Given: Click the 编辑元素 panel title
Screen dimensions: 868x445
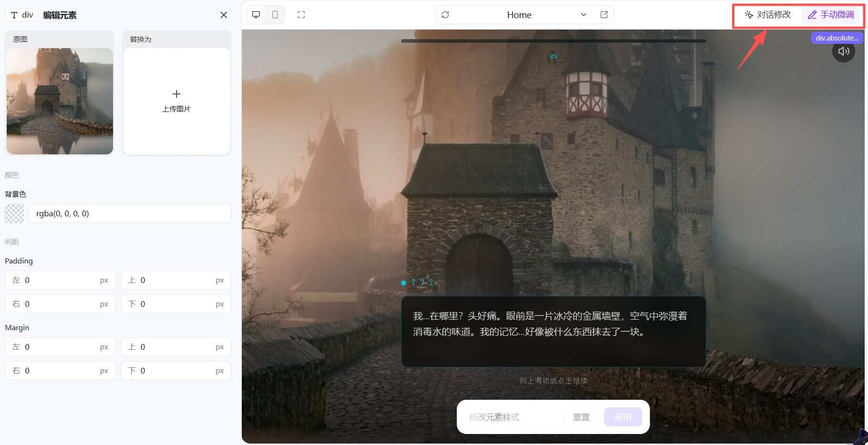Looking at the screenshot, I should pyautogui.click(x=60, y=15).
